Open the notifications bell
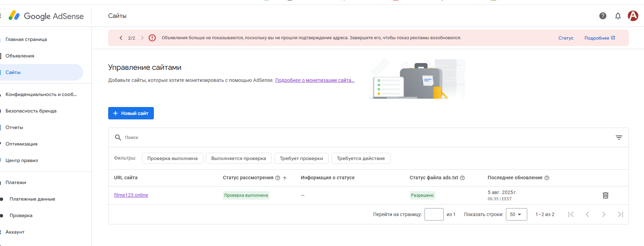644x246 pixels. (x=618, y=16)
